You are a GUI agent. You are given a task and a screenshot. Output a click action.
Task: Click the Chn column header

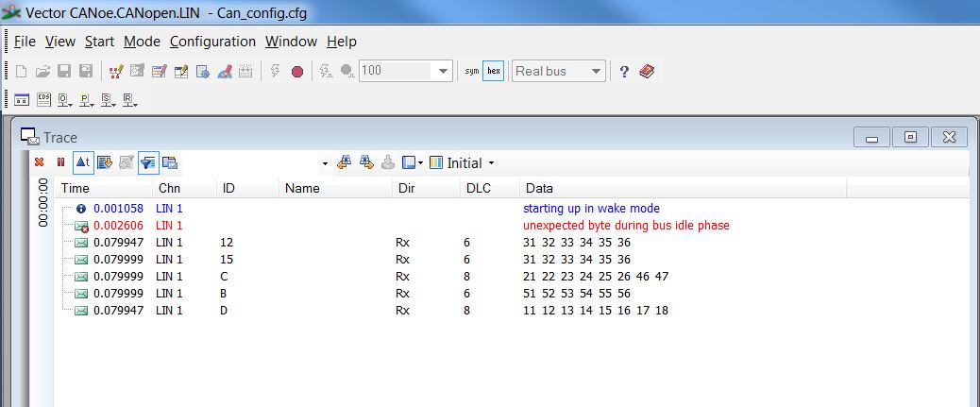[184, 188]
